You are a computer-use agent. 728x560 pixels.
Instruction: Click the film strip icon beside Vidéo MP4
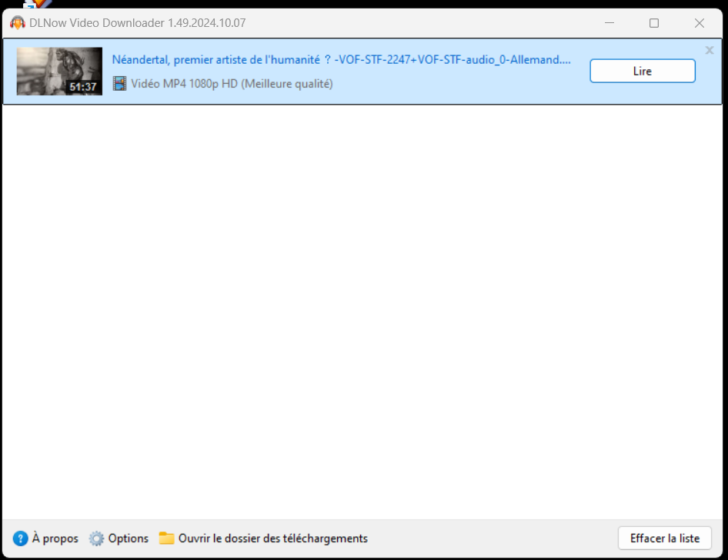[x=119, y=84]
